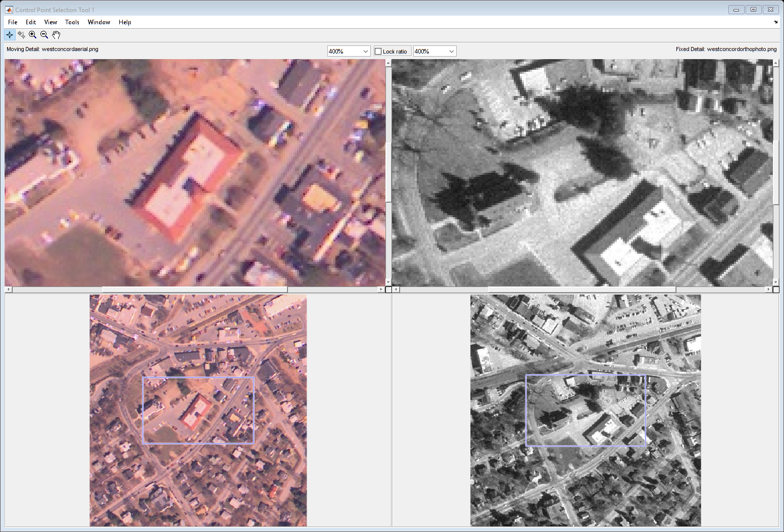This screenshot has width=784, height=532.
Task: Click the detail rectangle in aerial overview
Action: click(x=198, y=410)
